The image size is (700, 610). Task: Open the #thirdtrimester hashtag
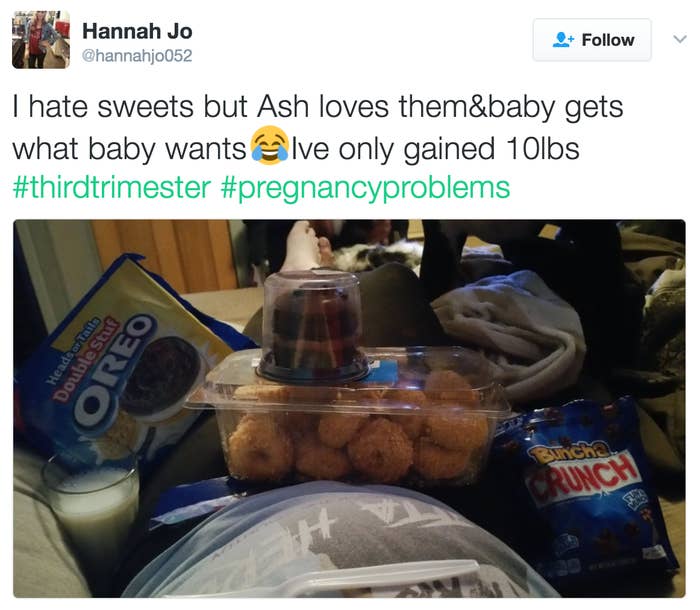(x=112, y=188)
